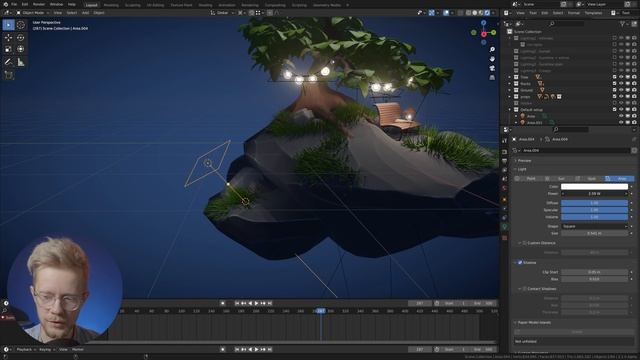Open the Render properties tab icon
The height and width of the screenshot is (360, 640).
pyautogui.click(x=505, y=151)
